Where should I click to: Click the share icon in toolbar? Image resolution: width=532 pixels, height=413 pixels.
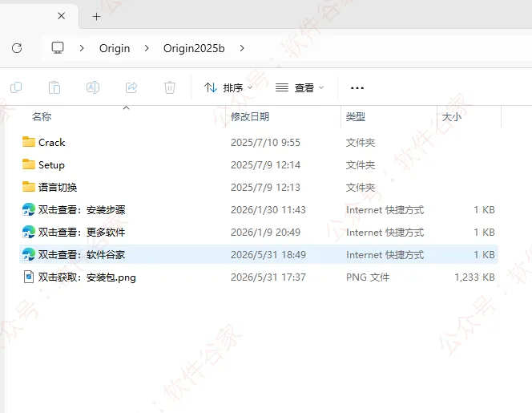[x=131, y=87]
